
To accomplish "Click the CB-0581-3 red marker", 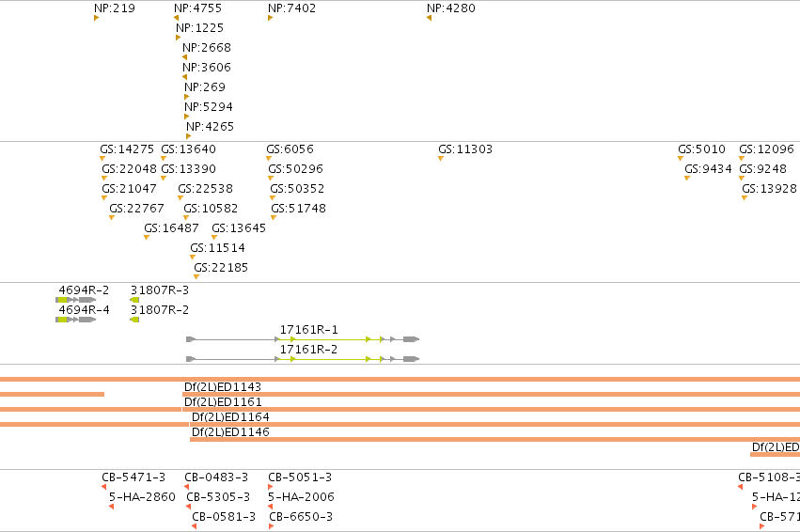I will [195, 527].
